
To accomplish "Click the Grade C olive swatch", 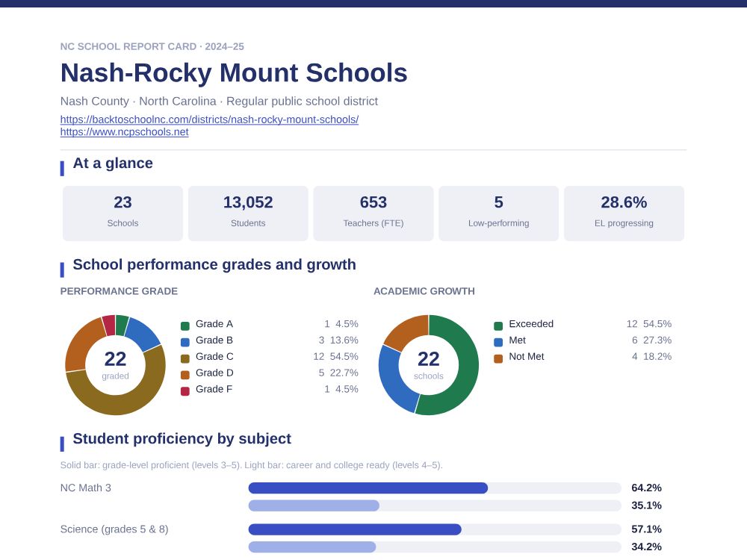I will click(x=185, y=358).
